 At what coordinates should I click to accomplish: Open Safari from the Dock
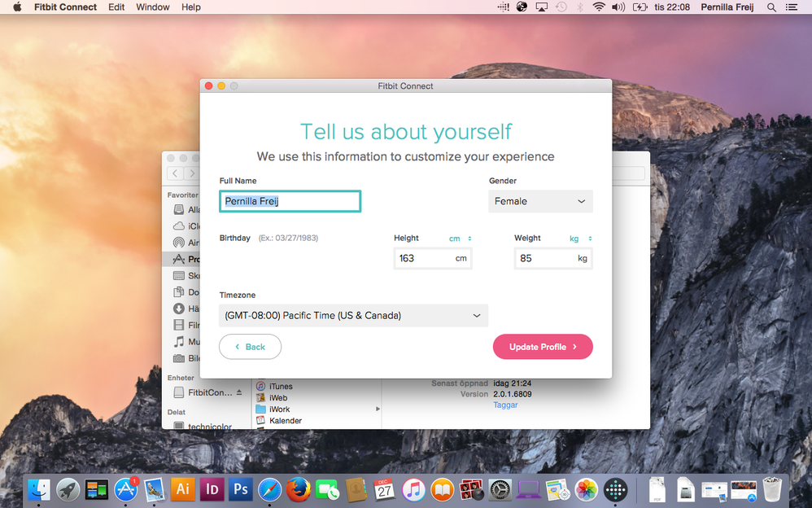270,489
